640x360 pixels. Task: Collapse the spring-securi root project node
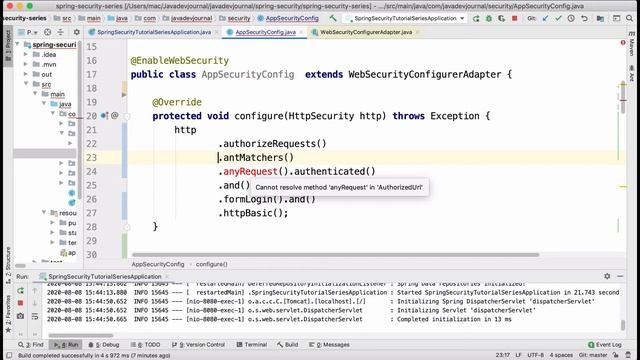click(17, 44)
